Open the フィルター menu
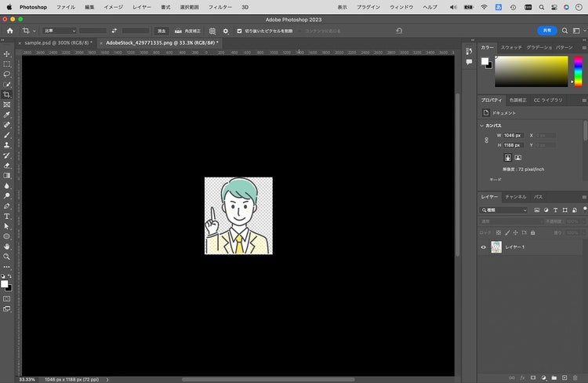588x383 pixels. (220, 7)
